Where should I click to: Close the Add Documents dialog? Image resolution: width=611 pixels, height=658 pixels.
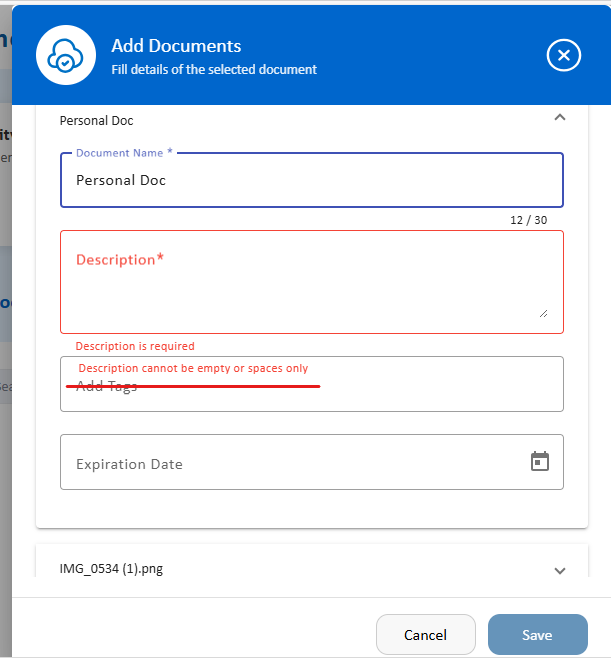click(564, 55)
